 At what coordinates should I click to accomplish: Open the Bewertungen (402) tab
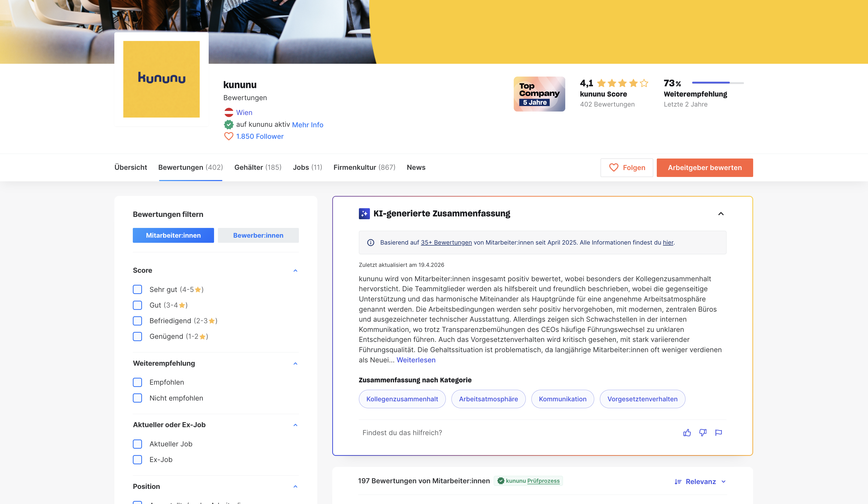coord(190,167)
